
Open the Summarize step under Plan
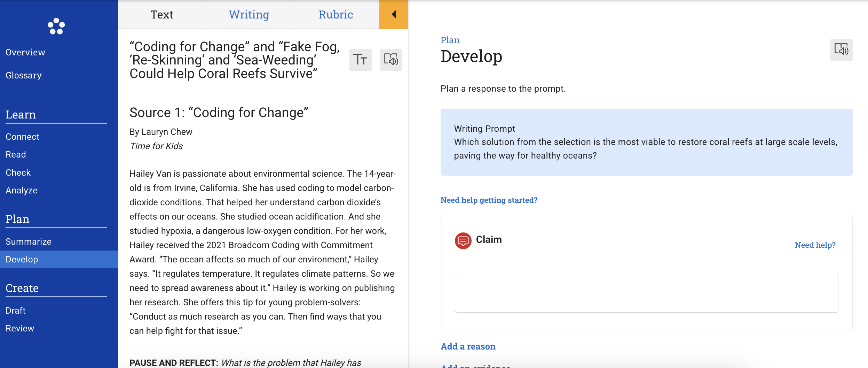29,242
